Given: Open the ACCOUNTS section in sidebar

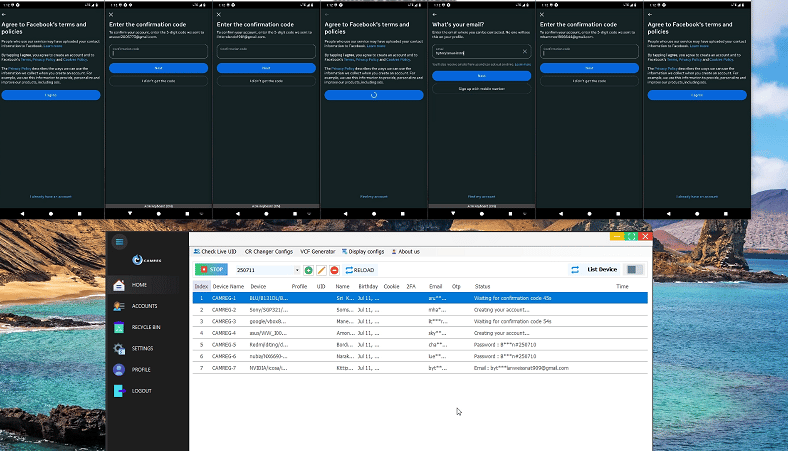Looking at the screenshot, I should tap(144, 306).
